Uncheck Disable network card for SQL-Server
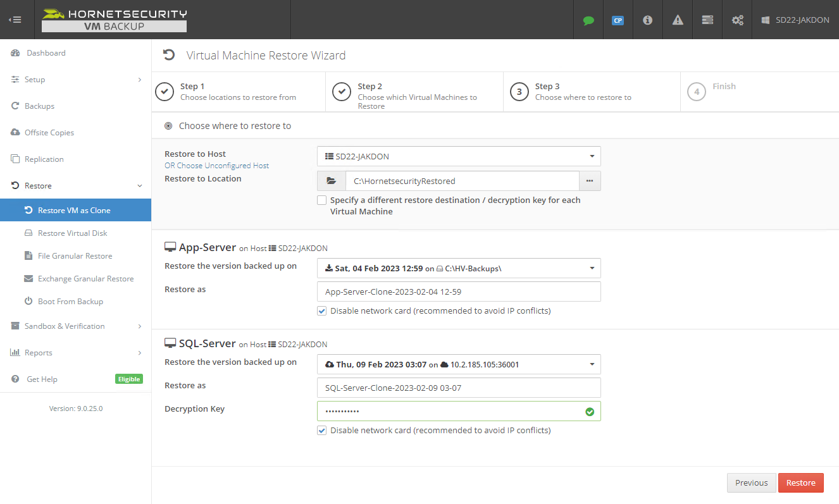The height and width of the screenshot is (504, 839). tap(321, 430)
